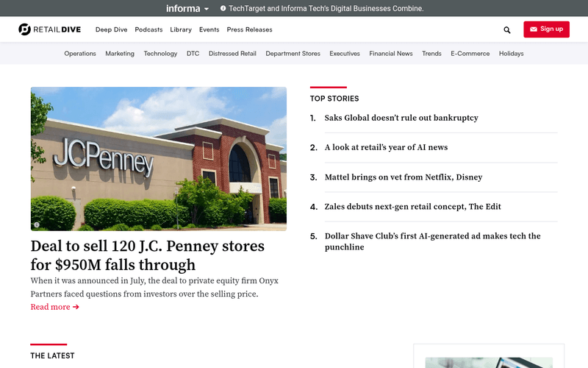Open the Library page
The height and width of the screenshot is (368, 588).
(x=181, y=29)
